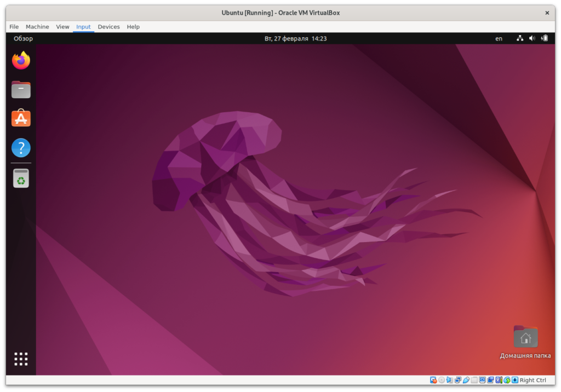Select the Домашняя папка desktop folder
Viewport: 561px width, 392px height.
(x=525, y=342)
